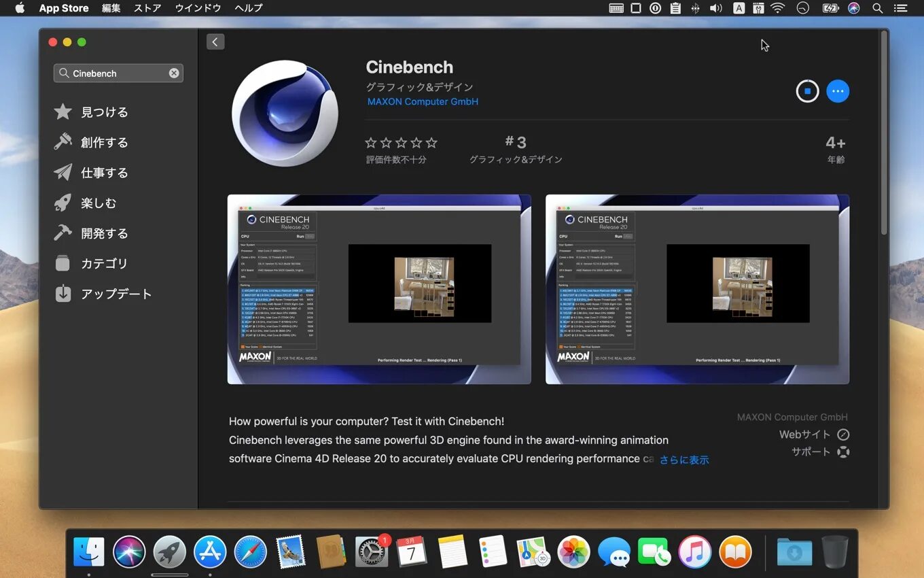
Task: Open the Cinebench app icon
Action: coord(285,113)
